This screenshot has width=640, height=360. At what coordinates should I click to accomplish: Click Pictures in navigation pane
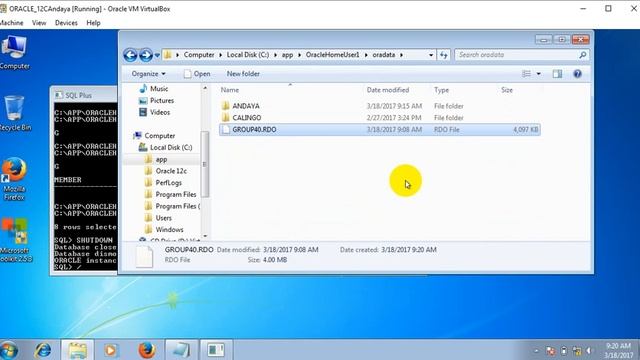(156, 100)
